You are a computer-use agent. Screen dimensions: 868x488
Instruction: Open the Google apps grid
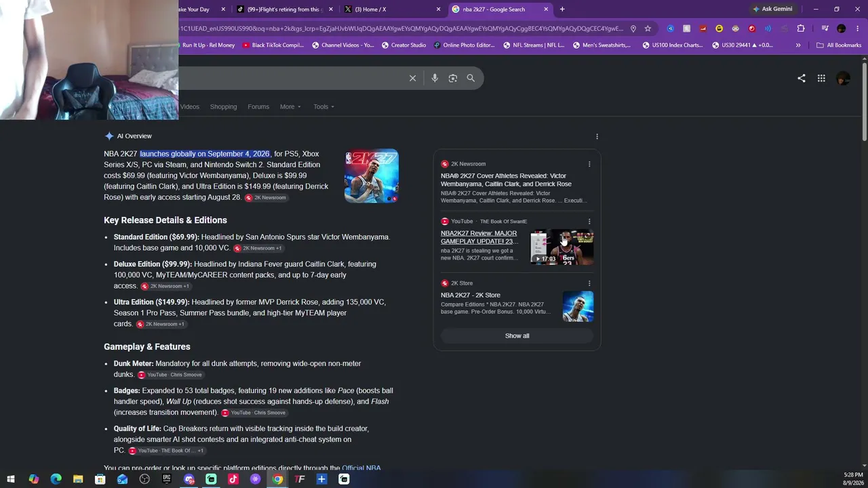[821, 78]
